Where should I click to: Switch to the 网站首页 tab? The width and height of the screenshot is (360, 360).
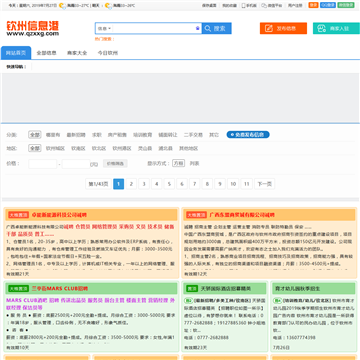16,53
